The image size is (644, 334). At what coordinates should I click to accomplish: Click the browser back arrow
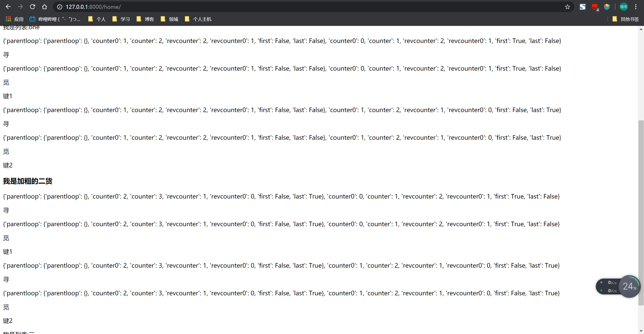coord(8,7)
